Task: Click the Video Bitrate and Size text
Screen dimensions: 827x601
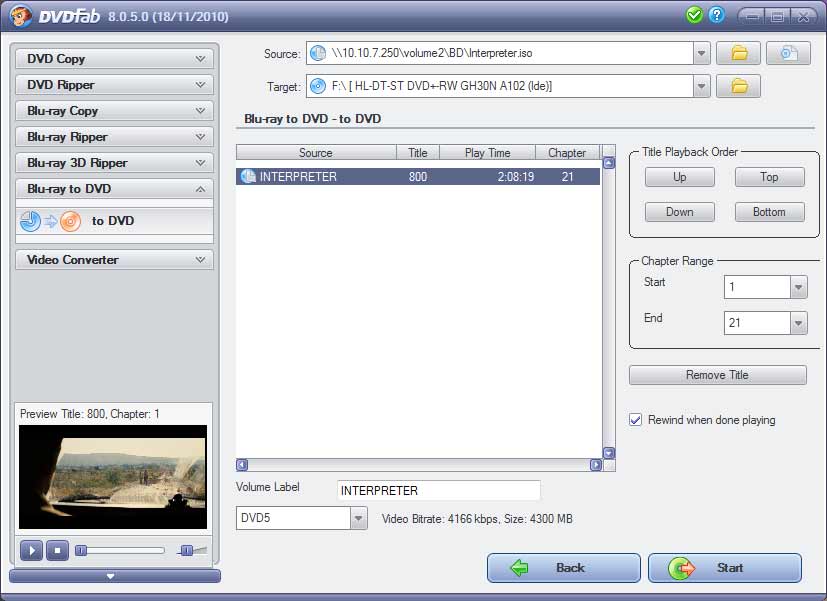Action: pos(477,519)
